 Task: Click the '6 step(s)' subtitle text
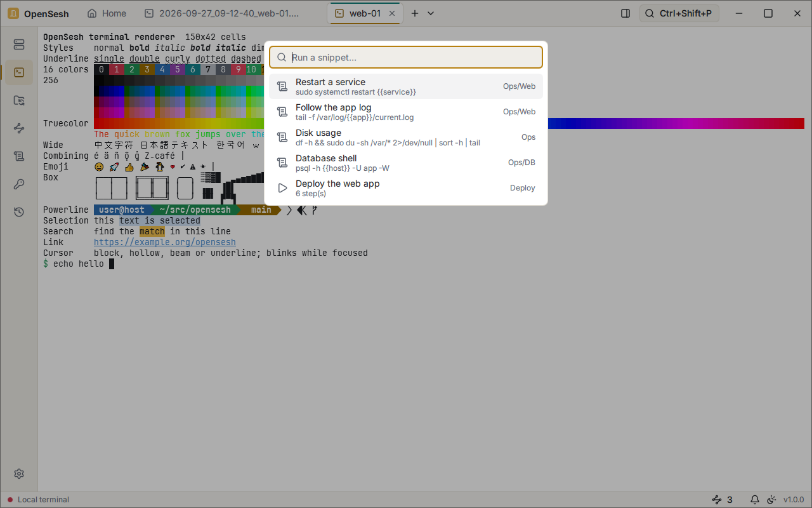click(311, 193)
